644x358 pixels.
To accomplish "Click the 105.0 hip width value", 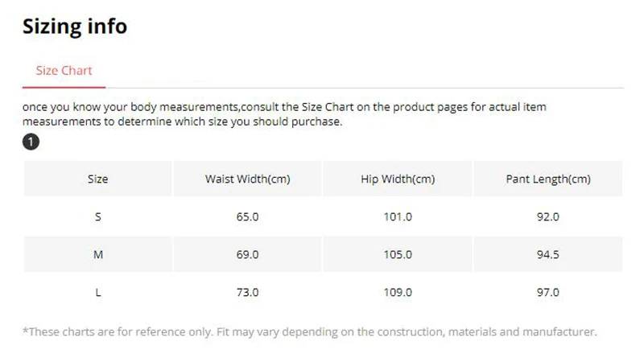I will [x=398, y=254].
